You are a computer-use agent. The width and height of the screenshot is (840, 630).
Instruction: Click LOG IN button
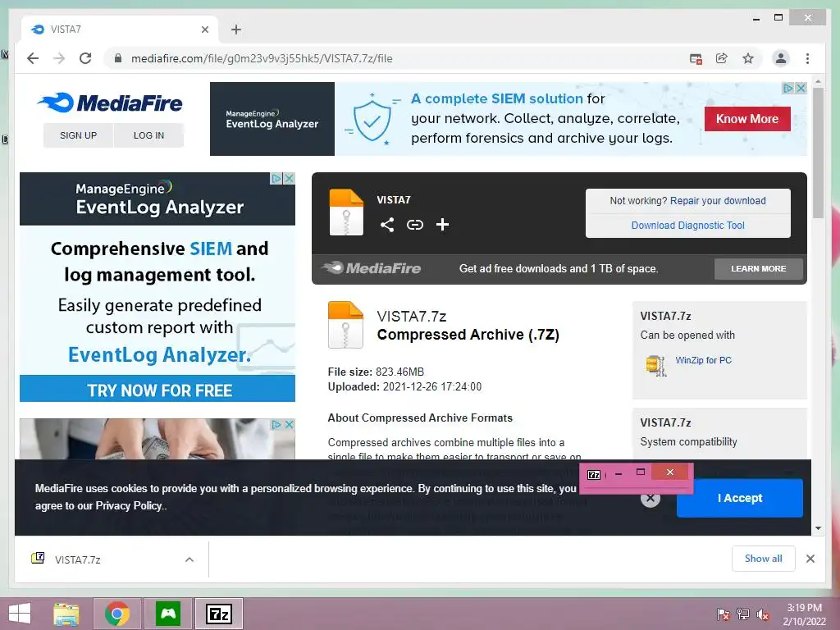(x=149, y=135)
